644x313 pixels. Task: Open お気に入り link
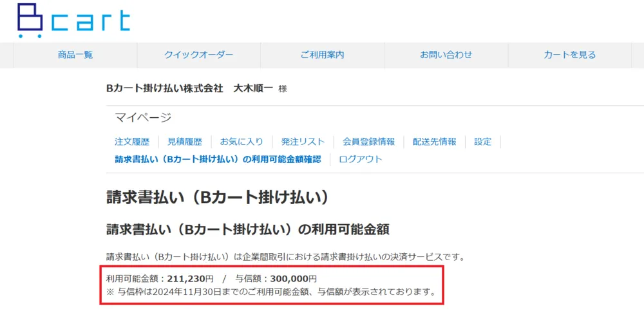(241, 142)
